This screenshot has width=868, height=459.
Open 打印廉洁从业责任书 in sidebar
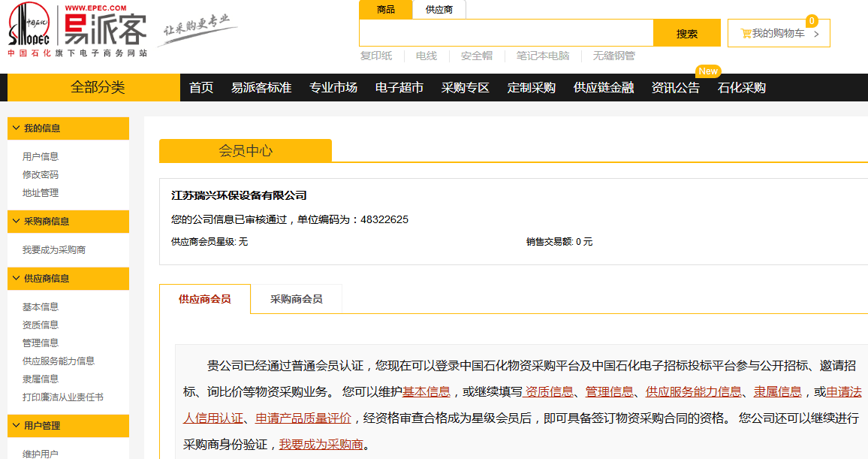coord(63,397)
